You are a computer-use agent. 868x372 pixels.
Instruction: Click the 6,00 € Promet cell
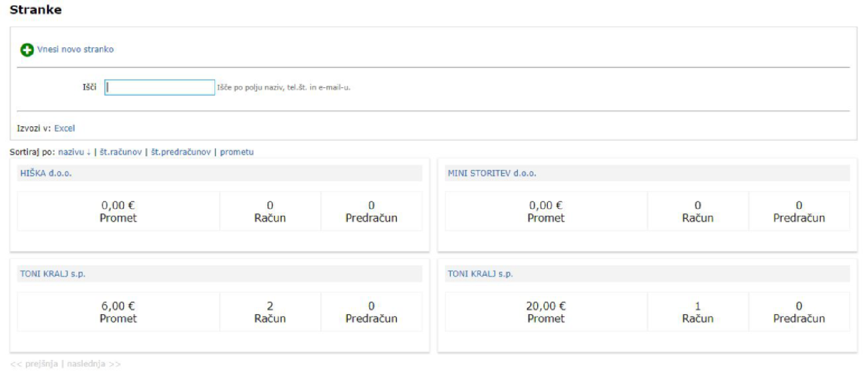coord(118,312)
